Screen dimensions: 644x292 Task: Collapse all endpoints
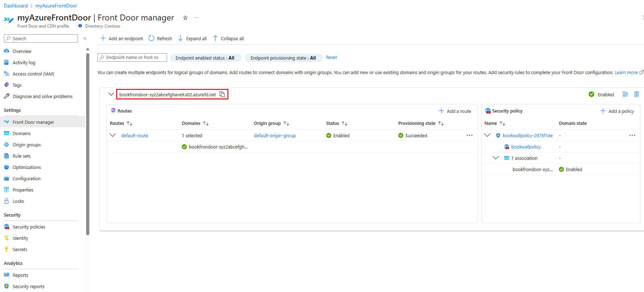(228, 38)
